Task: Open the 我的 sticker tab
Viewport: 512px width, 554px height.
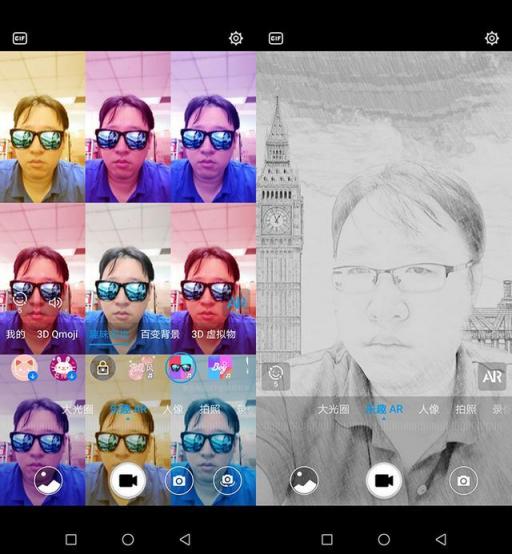Action: (15, 334)
